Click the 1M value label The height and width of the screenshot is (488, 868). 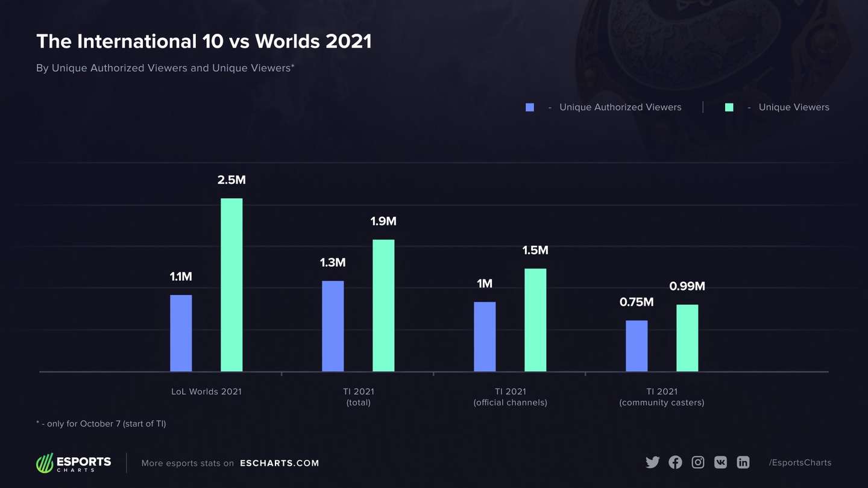tap(485, 284)
